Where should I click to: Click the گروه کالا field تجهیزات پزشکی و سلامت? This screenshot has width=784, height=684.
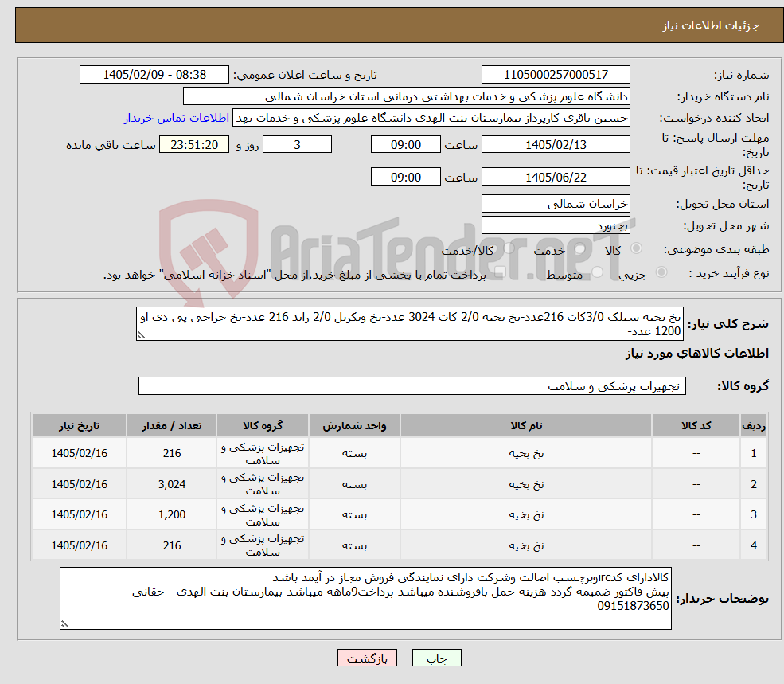click(412, 385)
